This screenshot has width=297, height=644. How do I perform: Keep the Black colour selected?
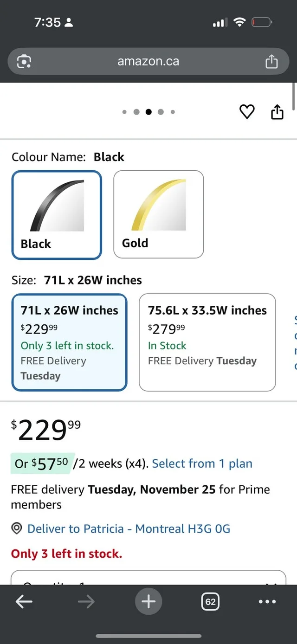coord(56,214)
